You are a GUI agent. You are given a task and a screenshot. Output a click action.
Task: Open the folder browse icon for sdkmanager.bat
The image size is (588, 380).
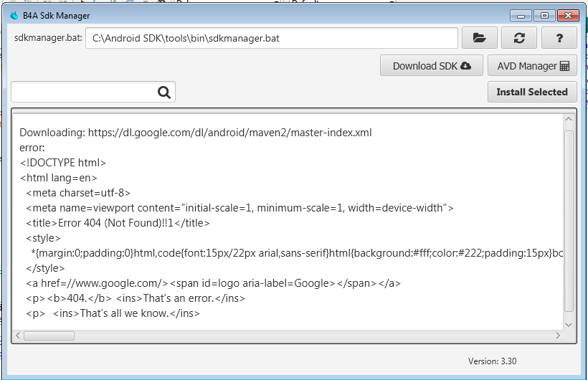pyautogui.click(x=480, y=38)
